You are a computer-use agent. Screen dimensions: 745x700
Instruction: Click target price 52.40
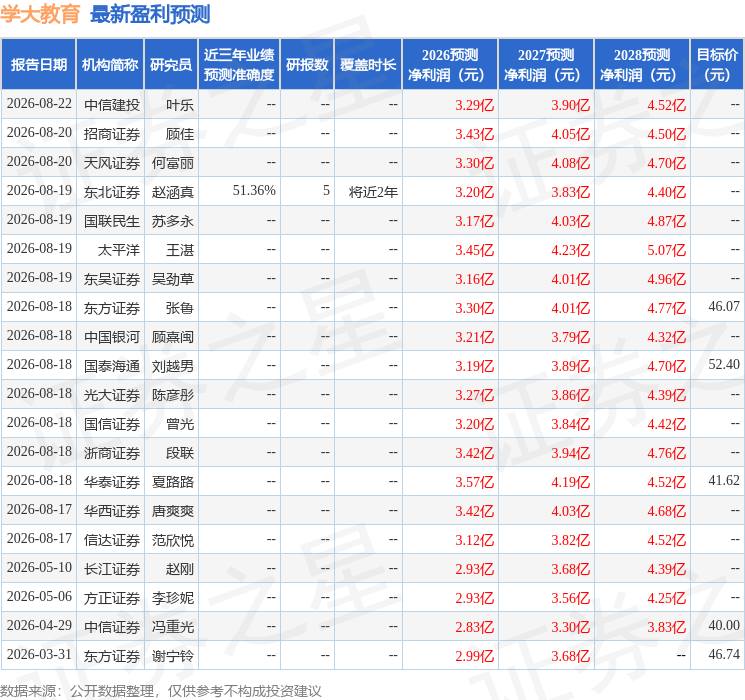(x=724, y=364)
